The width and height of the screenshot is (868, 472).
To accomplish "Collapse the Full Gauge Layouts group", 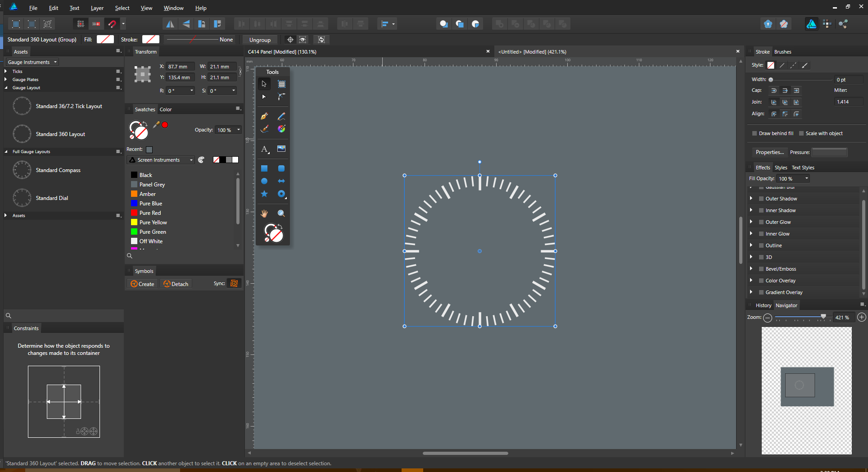I will point(6,152).
